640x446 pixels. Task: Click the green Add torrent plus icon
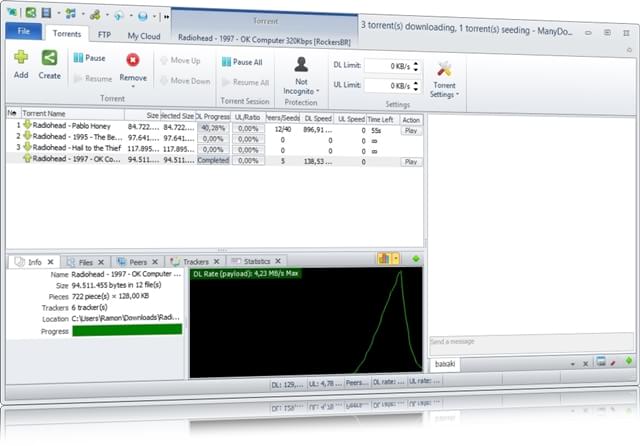tap(21, 58)
